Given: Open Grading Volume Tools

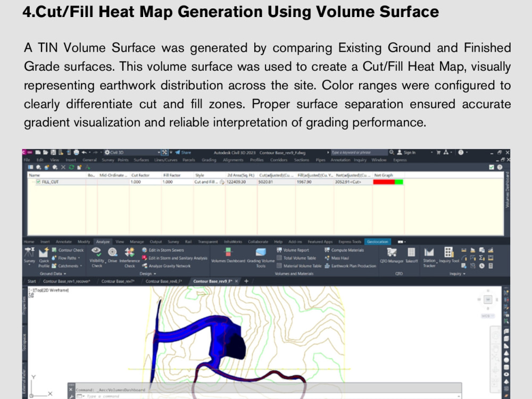Looking at the screenshot, I should click(261, 257).
